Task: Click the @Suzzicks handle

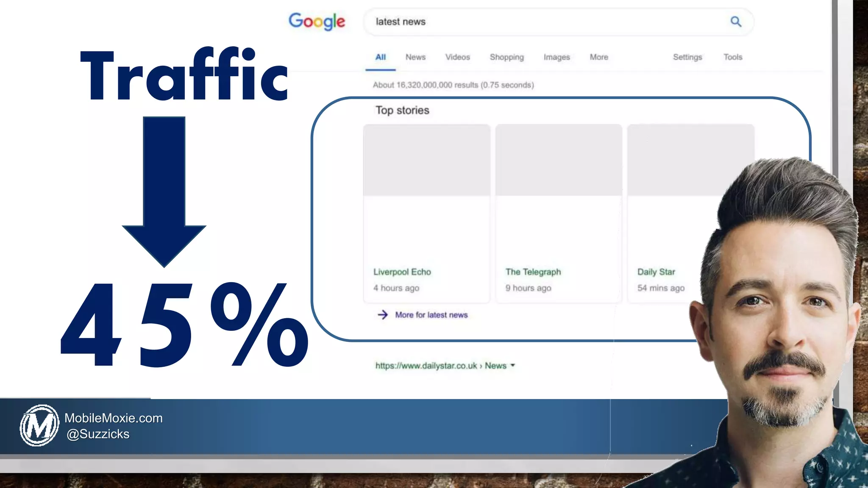Action: [98, 434]
